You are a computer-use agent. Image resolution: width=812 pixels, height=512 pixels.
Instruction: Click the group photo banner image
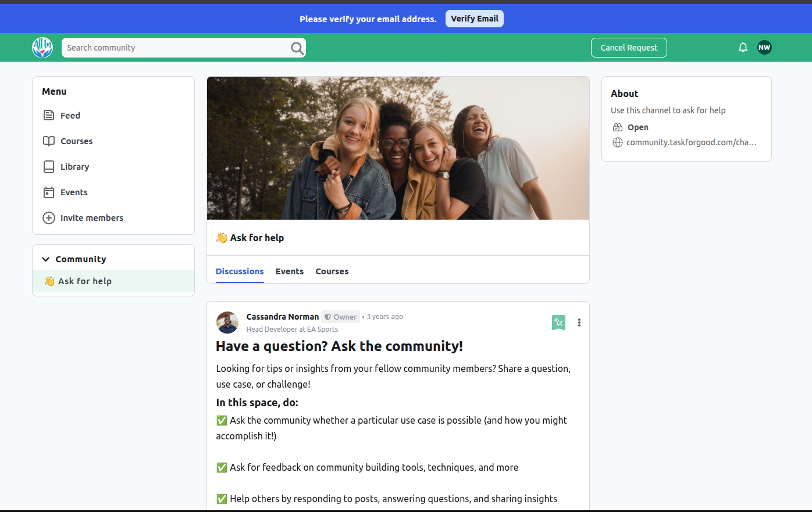[x=398, y=148]
